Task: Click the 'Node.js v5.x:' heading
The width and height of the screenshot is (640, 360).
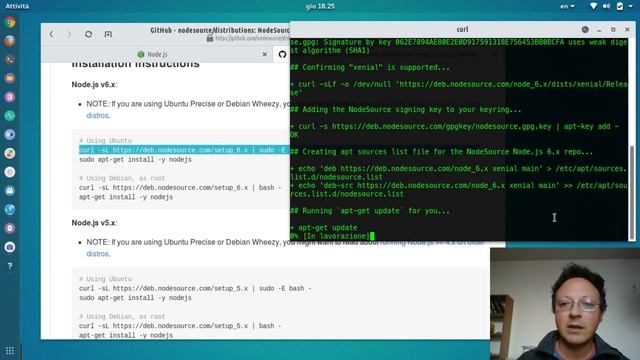Action: click(x=94, y=223)
